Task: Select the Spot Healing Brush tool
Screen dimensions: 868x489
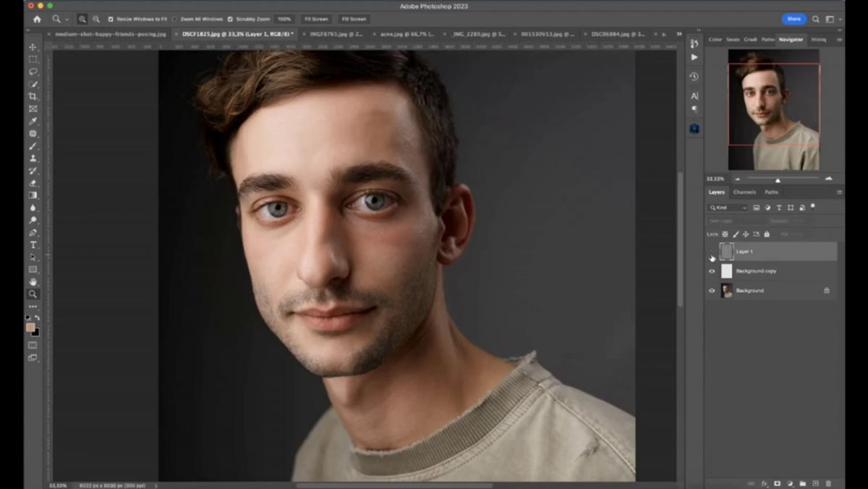Action: [x=33, y=133]
